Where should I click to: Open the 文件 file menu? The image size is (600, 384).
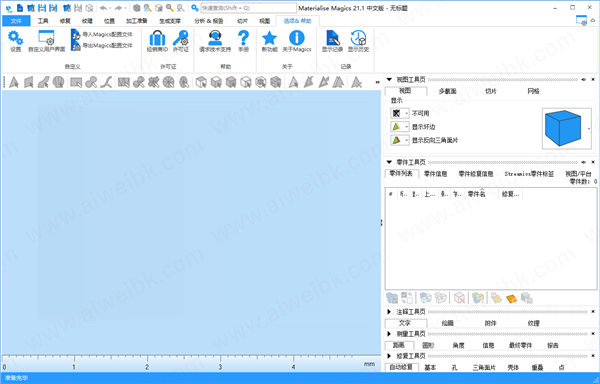(x=16, y=21)
